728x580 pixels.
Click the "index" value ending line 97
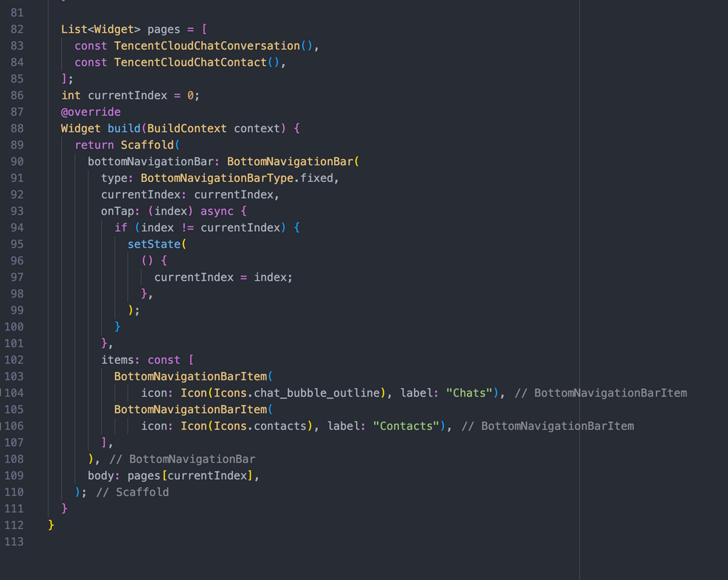pos(270,277)
